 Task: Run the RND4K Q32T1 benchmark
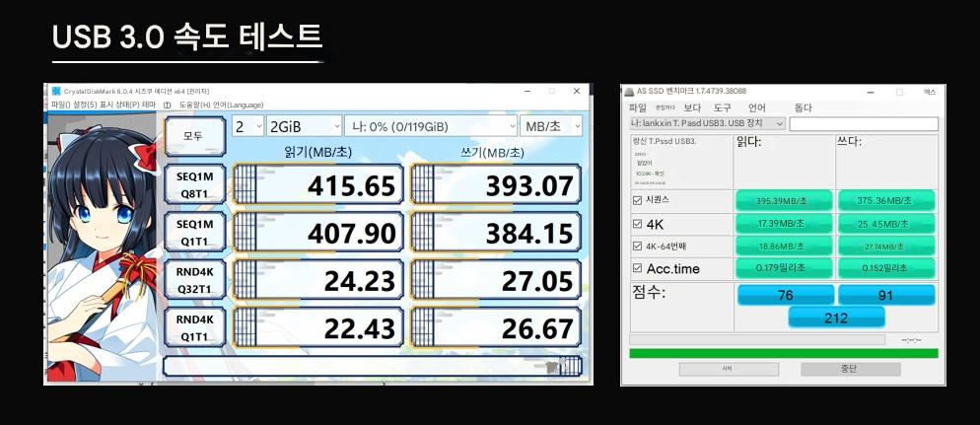click(x=194, y=280)
